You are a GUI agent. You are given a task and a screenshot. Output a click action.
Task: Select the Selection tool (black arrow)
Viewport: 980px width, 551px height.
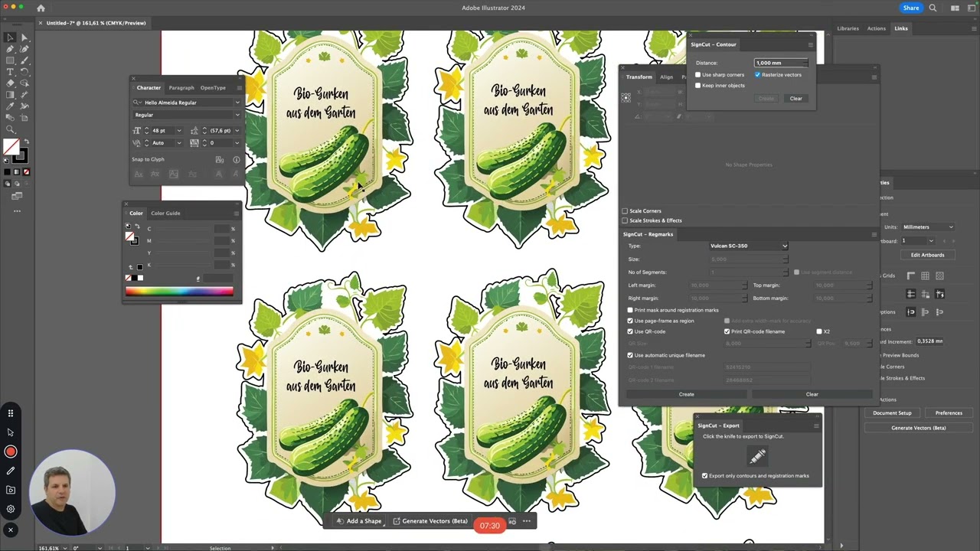click(10, 37)
